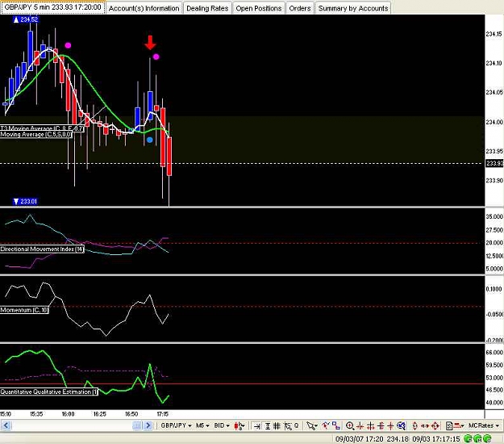Select the Momentum (C,10) indicator label

click(x=24, y=310)
